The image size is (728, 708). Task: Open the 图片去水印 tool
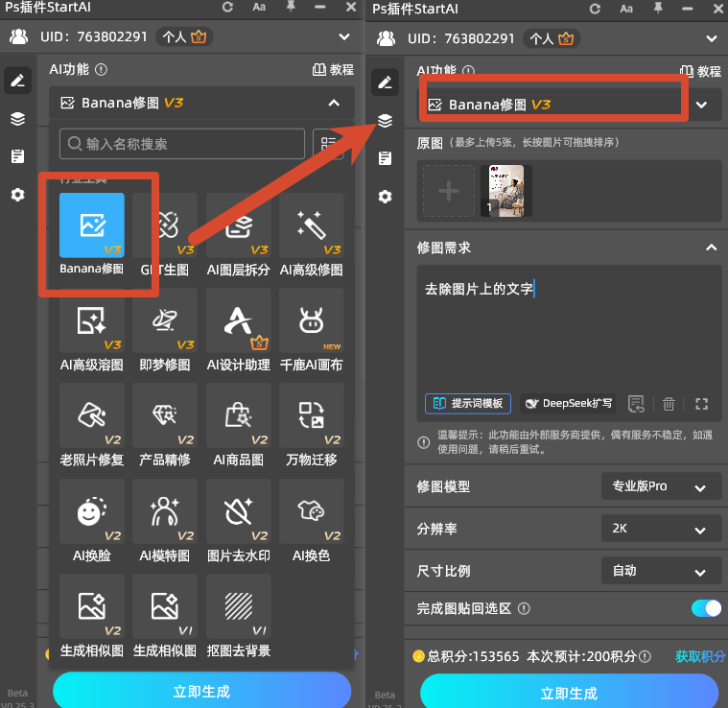tap(238, 511)
